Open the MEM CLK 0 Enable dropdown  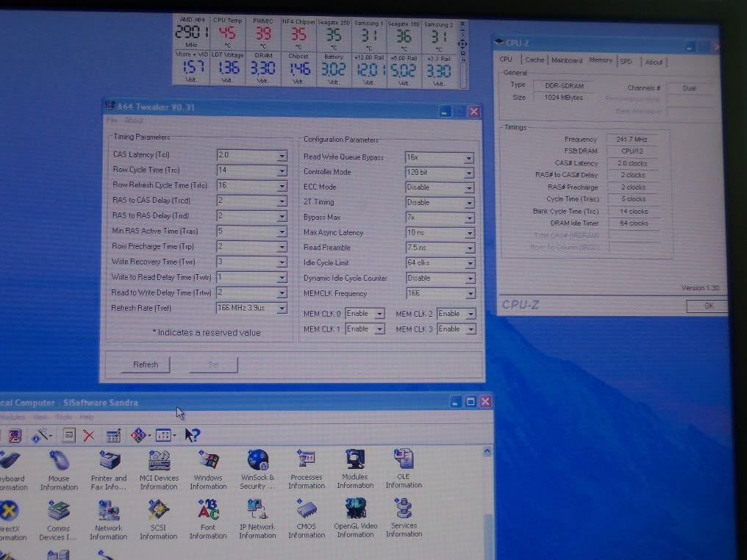coord(379,315)
